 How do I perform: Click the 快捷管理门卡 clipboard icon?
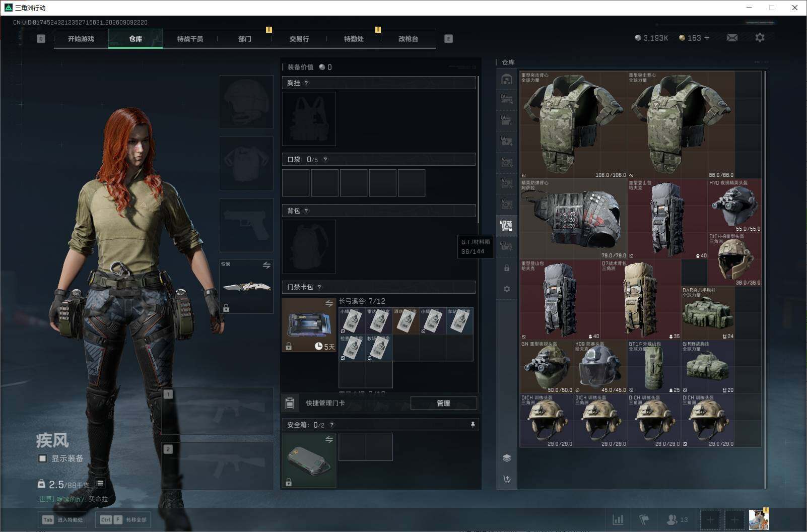click(290, 403)
